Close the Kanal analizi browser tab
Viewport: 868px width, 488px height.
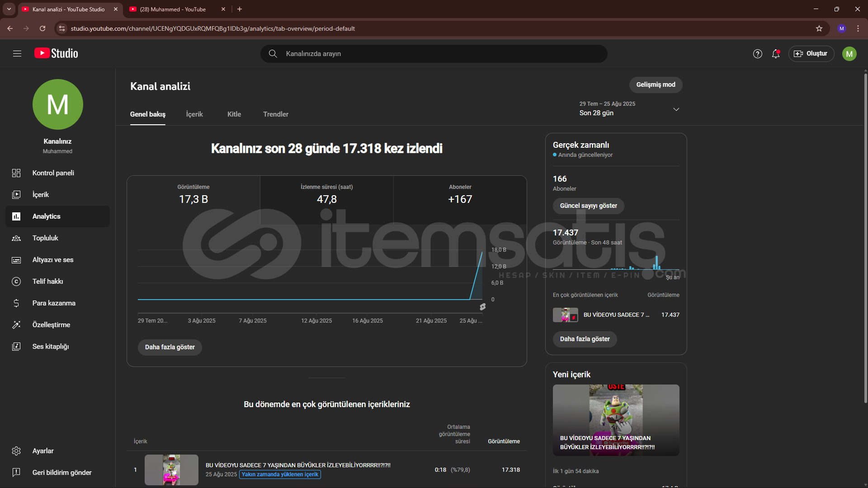[x=116, y=9]
